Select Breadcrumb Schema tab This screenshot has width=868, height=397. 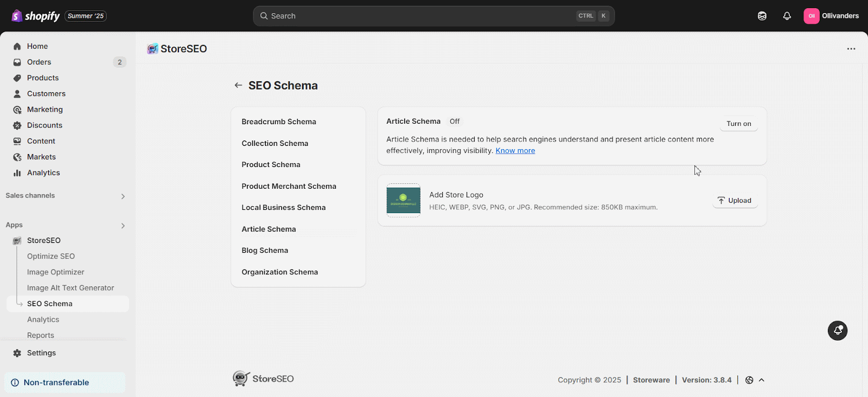click(x=298, y=121)
